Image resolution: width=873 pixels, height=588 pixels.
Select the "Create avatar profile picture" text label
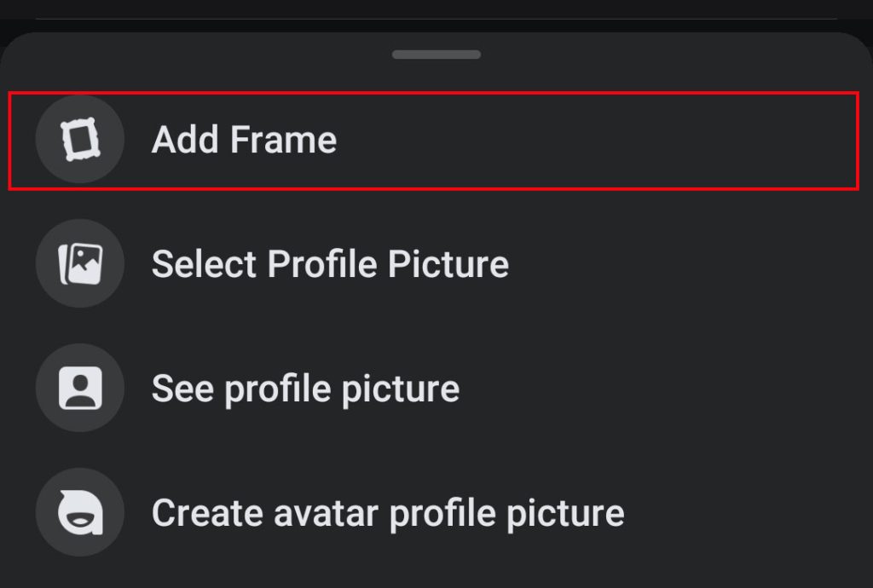pos(387,512)
